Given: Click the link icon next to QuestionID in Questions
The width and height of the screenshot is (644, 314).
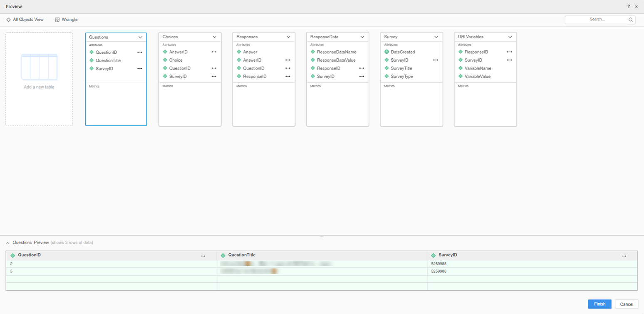Looking at the screenshot, I should [140, 52].
